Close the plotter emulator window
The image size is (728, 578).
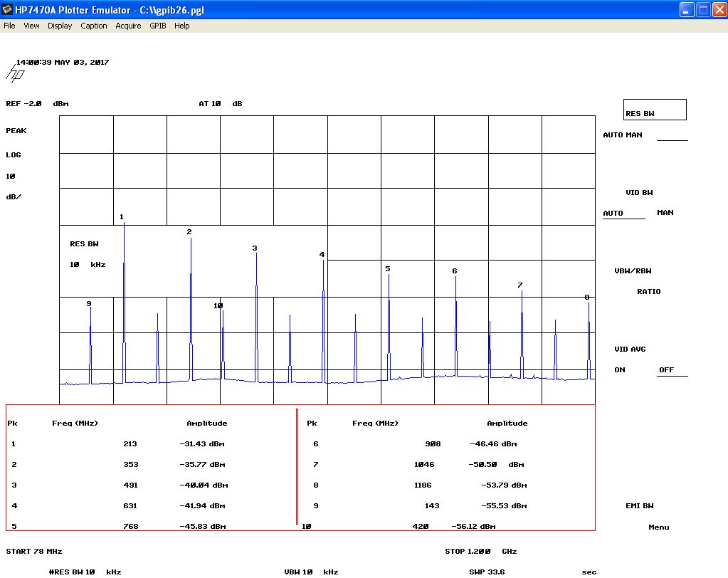pyautogui.click(x=719, y=10)
